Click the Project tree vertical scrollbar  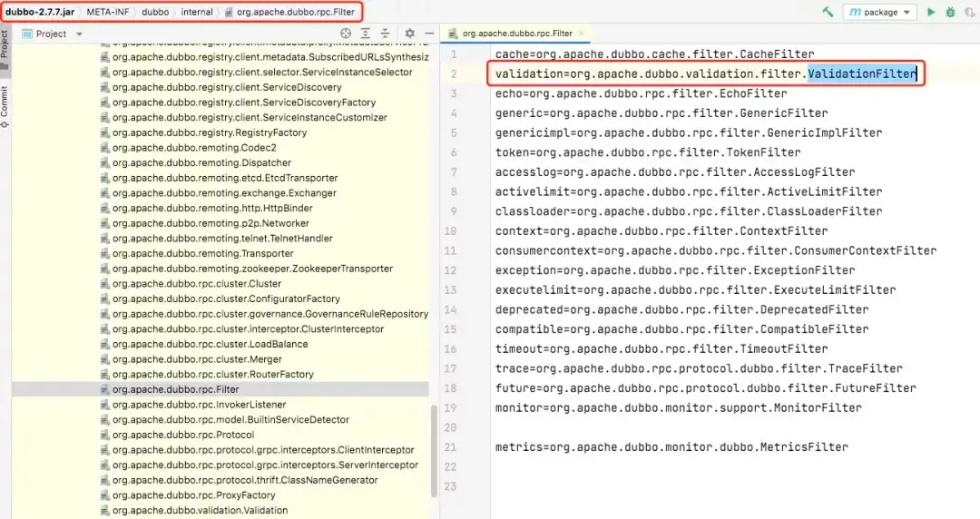pyautogui.click(x=434, y=451)
